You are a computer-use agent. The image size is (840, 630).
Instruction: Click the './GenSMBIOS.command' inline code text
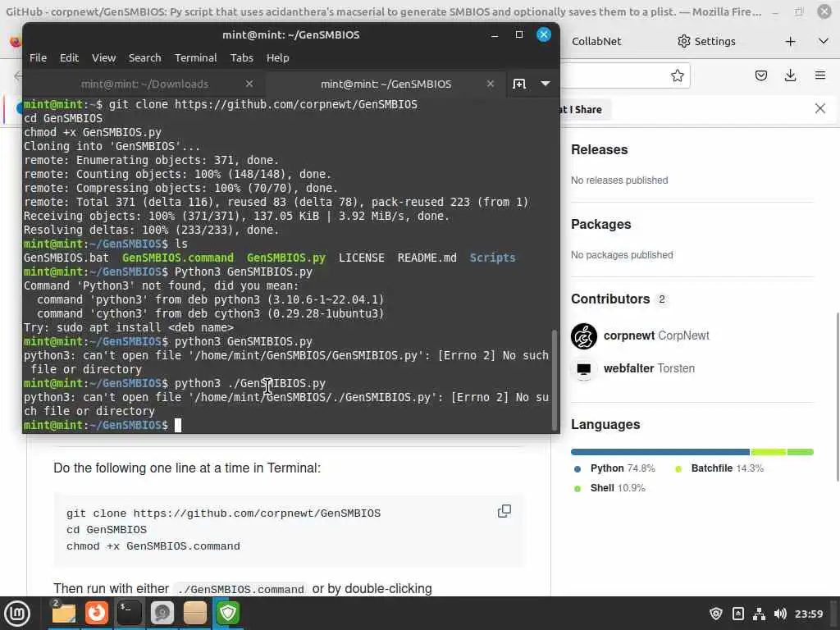(x=240, y=589)
